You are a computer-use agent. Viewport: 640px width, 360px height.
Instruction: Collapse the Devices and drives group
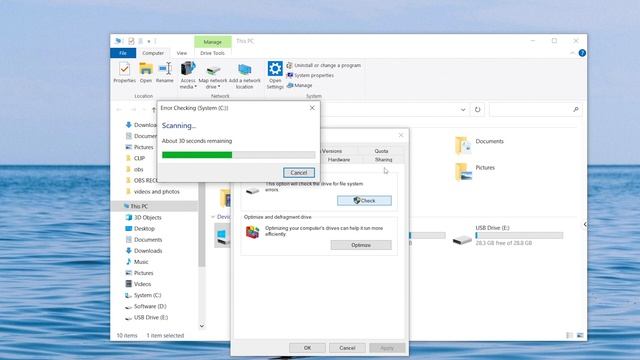213,217
